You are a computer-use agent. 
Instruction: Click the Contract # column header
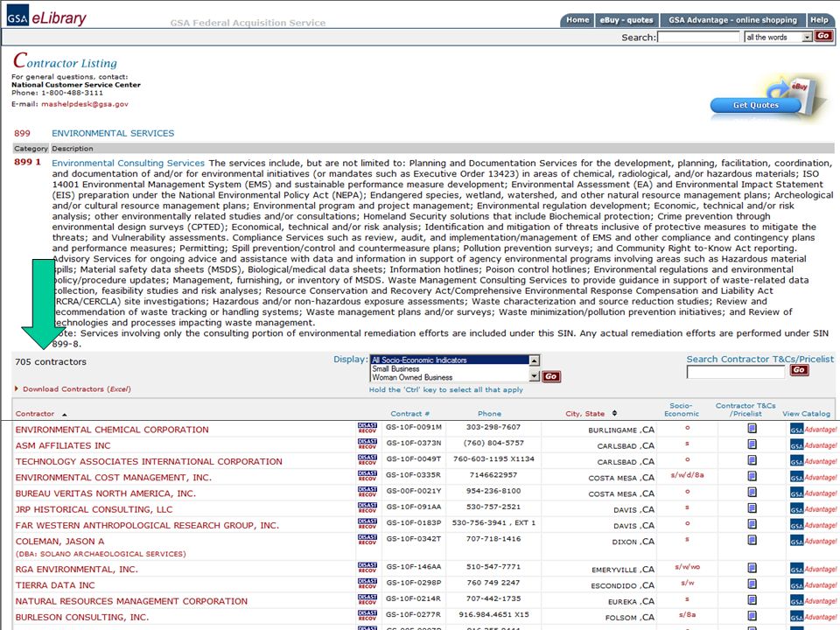click(409, 414)
